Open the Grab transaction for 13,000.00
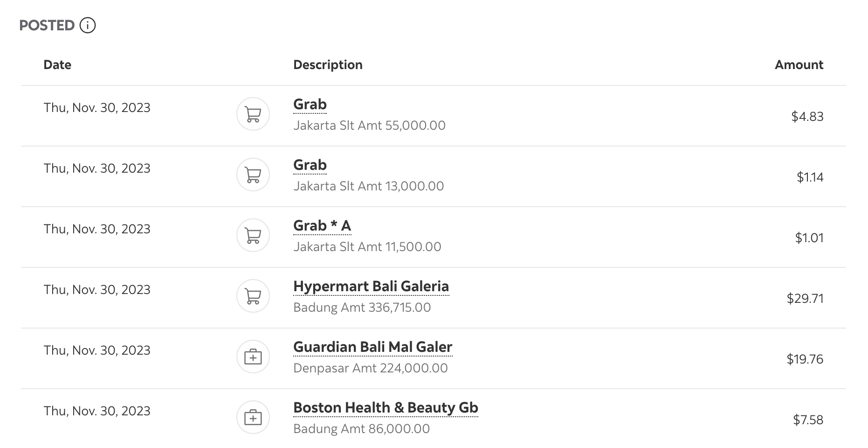The height and width of the screenshot is (448, 868). (310, 165)
